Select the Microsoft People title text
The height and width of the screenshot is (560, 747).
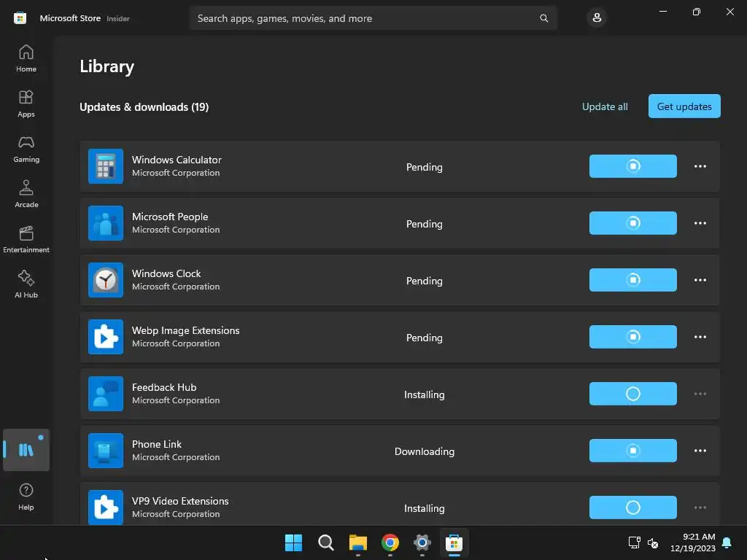click(x=169, y=217)
